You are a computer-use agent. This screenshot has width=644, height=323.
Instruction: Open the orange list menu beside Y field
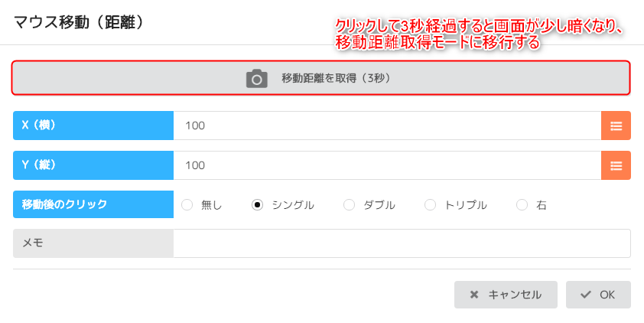click(x=616, y=165)
